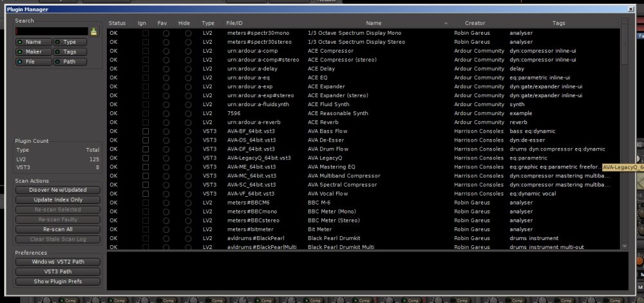The height and width of the screenshot is (303, 644).
Task: Sort list by Ign column header
Action: pyautogui.click(x=142, y=23)
